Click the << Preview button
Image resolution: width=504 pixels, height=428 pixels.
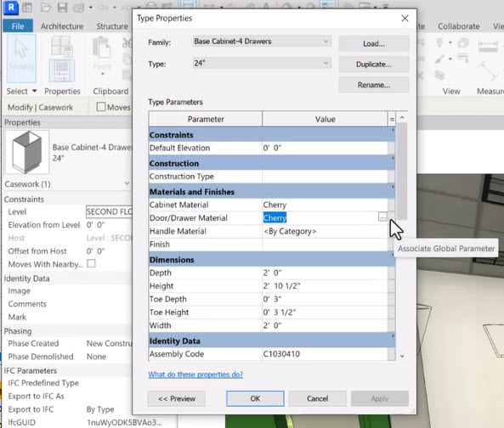[177, 398]
